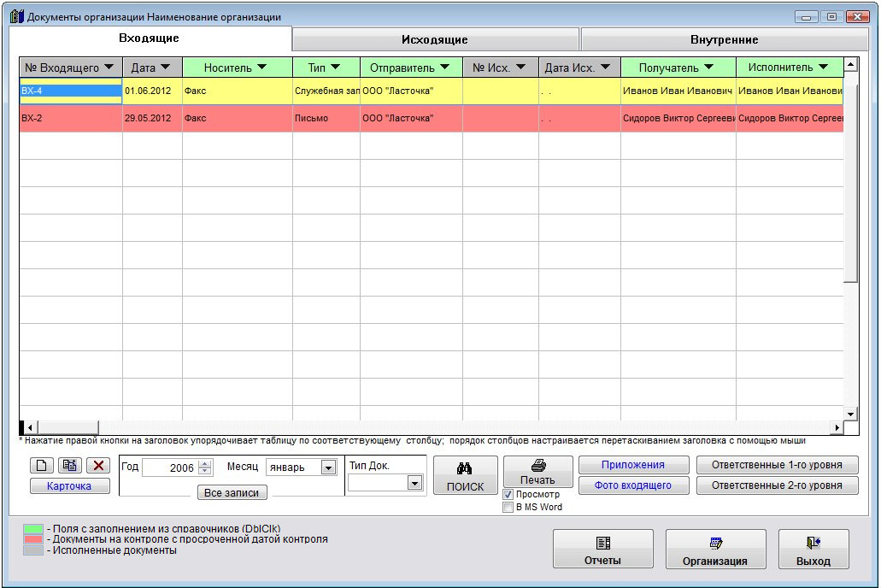Screen dimensions: 881x588
Task: Open the № Входящего column filter arrow
Action: tap(109, 67)
